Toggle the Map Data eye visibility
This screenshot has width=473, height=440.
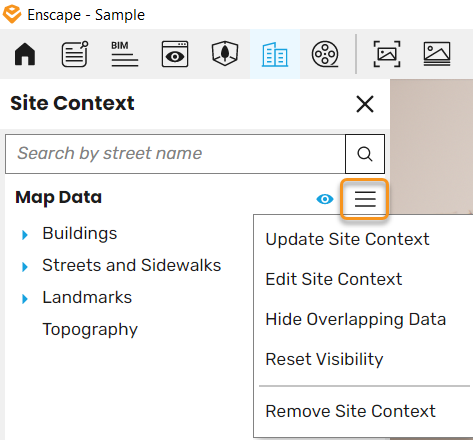pyautogui.click(x=325, y=199)
